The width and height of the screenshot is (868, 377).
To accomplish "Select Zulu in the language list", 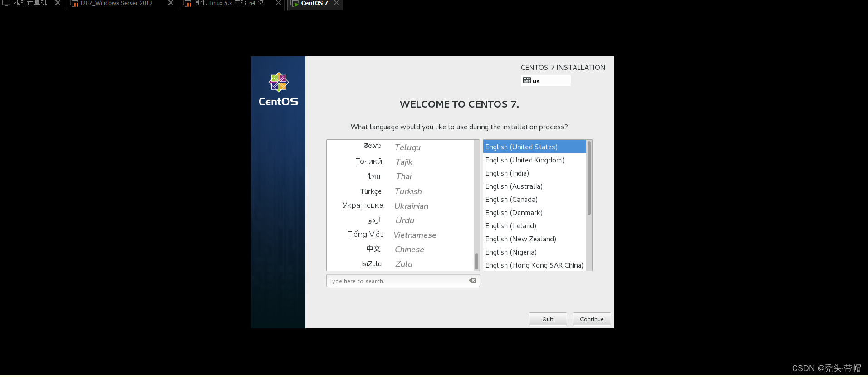I will tap(400, 264).
